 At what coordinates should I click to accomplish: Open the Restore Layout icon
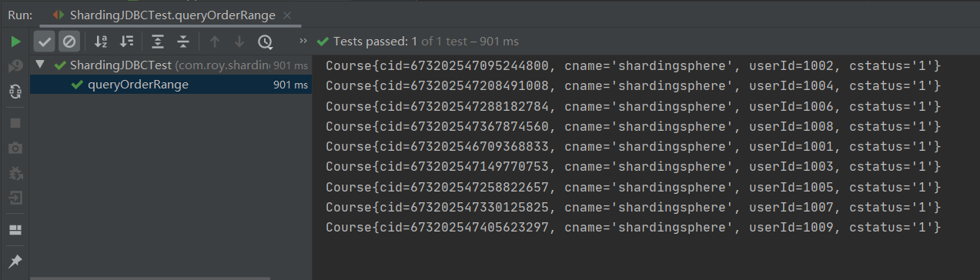pyautogui.click(x=15, y=230)
